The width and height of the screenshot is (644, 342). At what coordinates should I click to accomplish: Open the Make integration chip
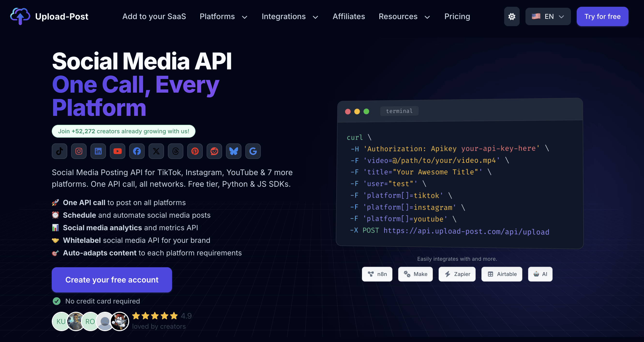pyautogui.click(x=415, y=274)
